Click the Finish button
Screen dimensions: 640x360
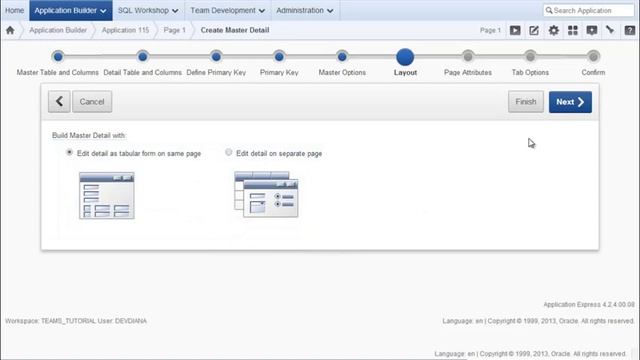pyautogui.click(x=526, y=102)
